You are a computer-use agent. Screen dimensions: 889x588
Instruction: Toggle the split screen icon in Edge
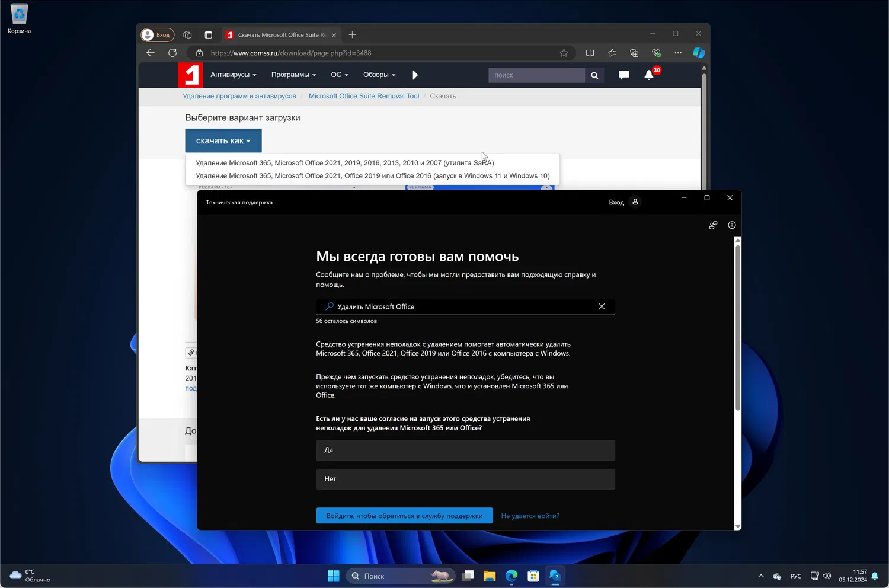[x=590, y=53]
